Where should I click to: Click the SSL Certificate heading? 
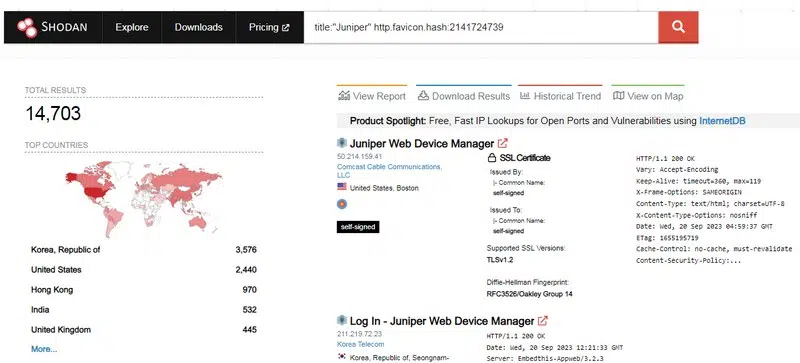tap(525, 158)
